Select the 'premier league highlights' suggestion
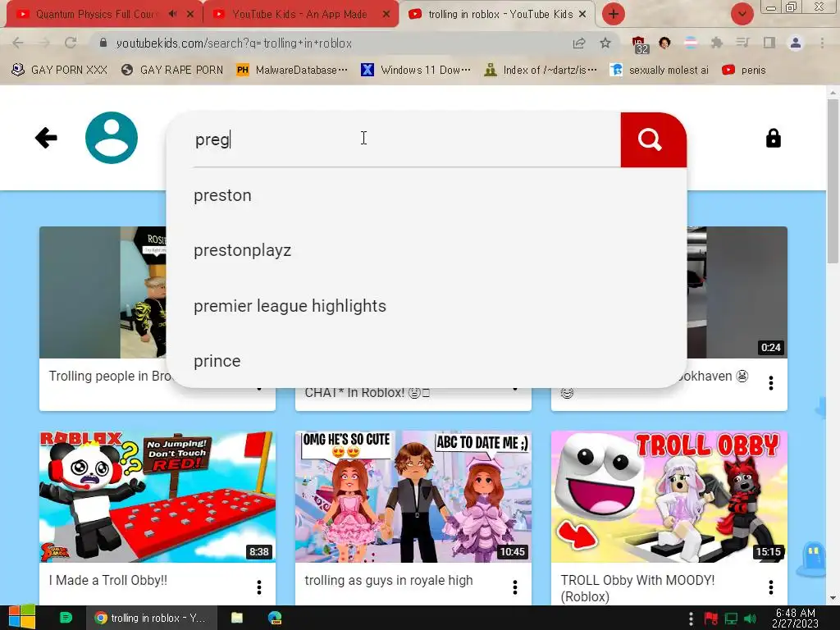 pos(427,306)
